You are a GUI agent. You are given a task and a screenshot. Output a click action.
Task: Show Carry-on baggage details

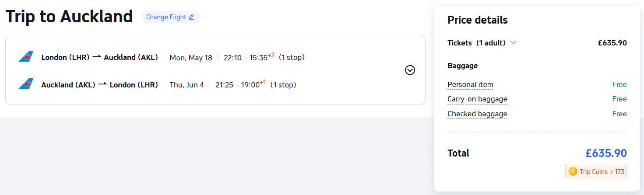[477, 99]
